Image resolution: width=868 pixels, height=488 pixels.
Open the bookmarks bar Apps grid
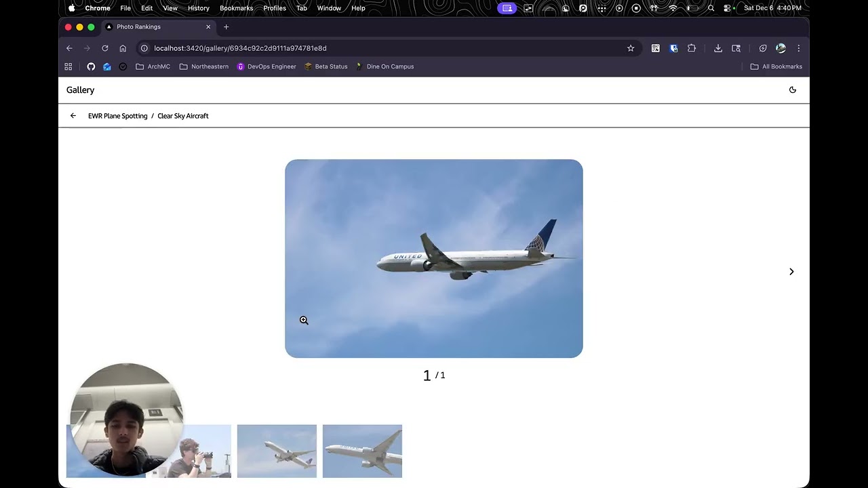(68, 66)
